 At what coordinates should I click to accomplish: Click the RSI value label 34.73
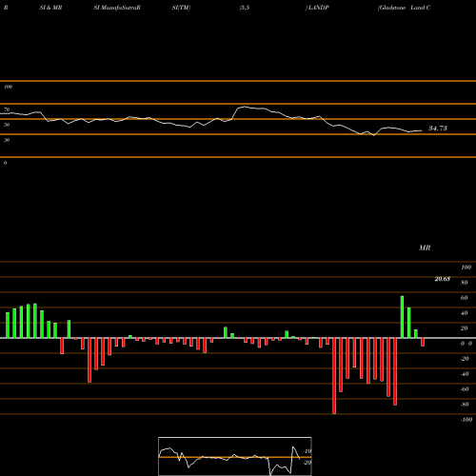click(438, 129)
